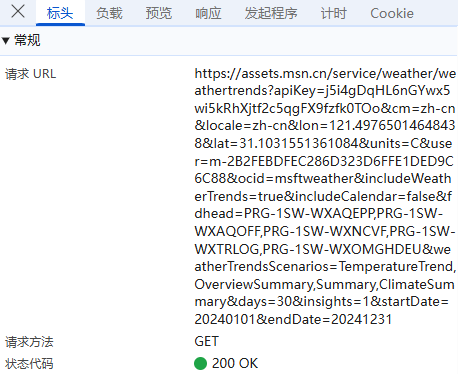458x374 pixels.
Task: Switch to the 标头 tab
Action: click(x=60, y=13)
